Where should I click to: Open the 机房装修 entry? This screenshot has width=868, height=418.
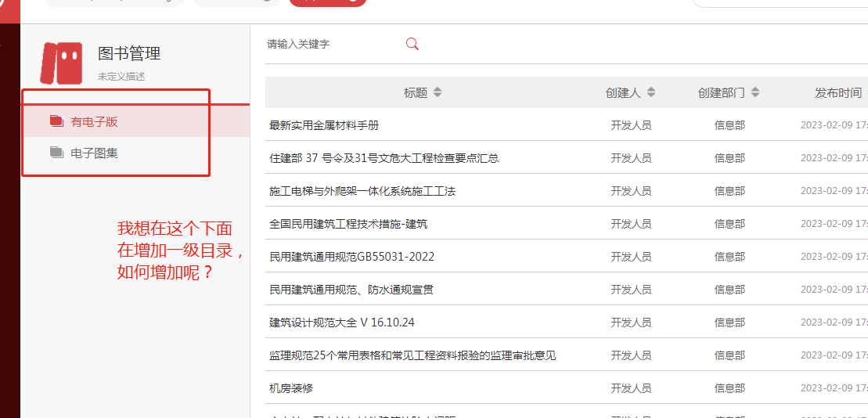pos(291,388)
